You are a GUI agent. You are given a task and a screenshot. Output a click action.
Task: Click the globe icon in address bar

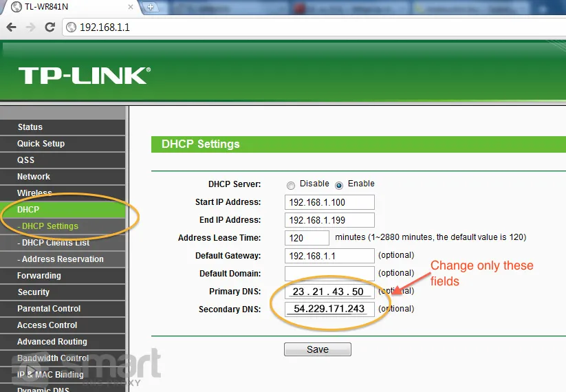pyautogui.click(x=71, y=28)
